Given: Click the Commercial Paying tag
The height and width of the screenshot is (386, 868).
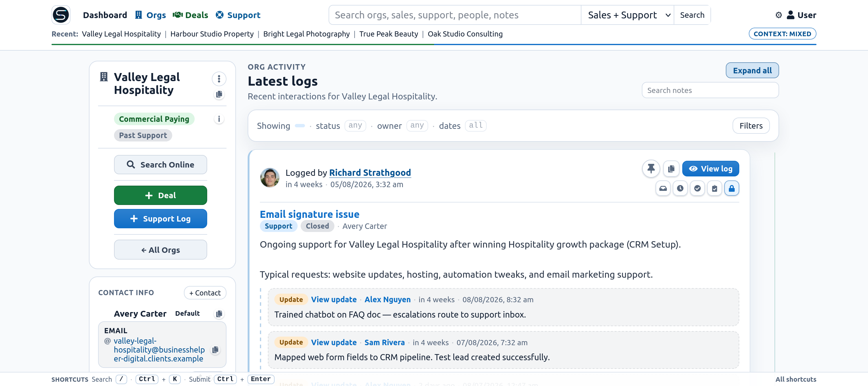Looking at the screenshot, I should click(154, 119).
